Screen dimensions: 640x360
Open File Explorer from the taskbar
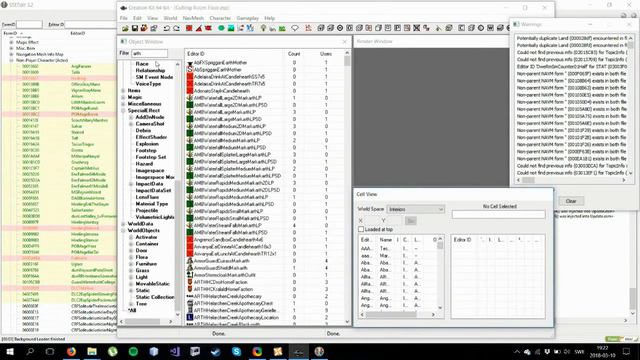(92, 351)
